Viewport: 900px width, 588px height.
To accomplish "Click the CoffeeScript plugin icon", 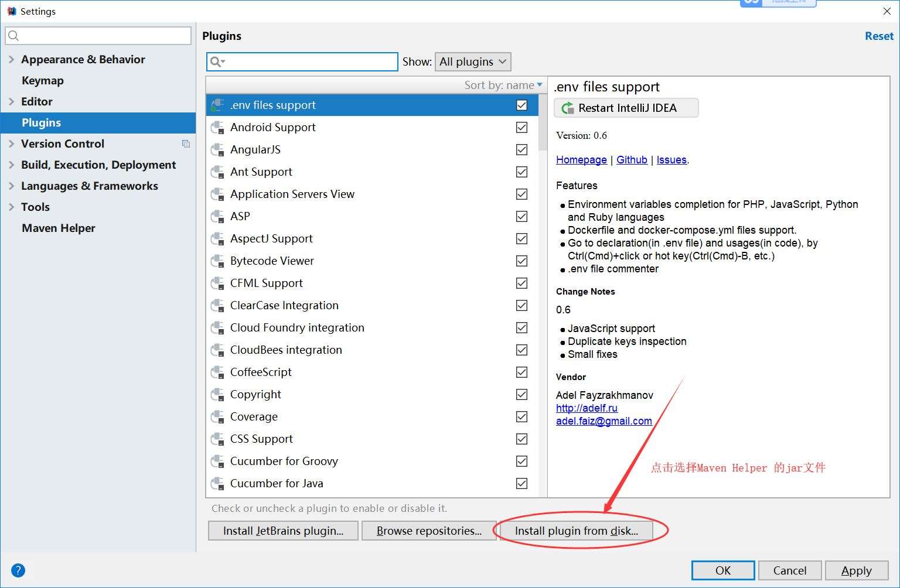I will point(217,372).
